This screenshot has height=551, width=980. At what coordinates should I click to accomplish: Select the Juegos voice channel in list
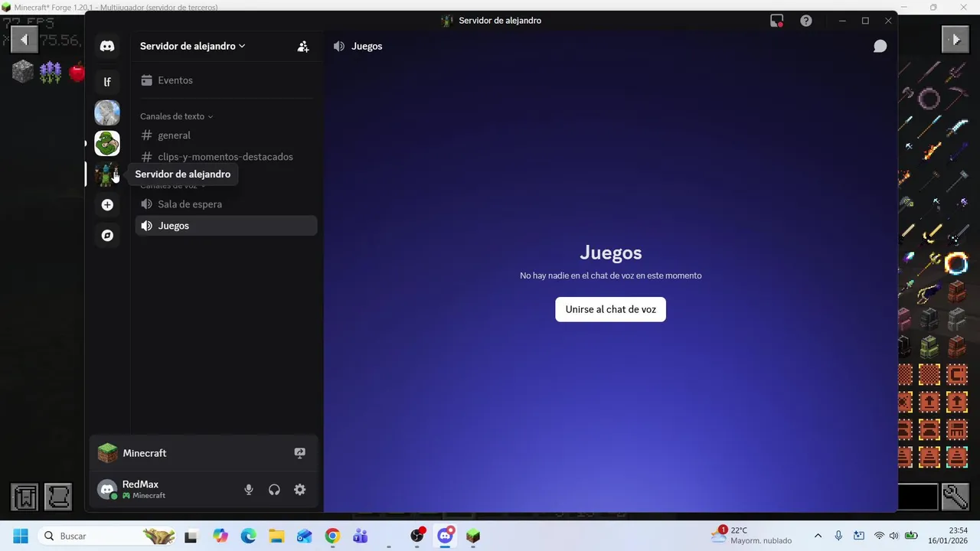point(226,226)
